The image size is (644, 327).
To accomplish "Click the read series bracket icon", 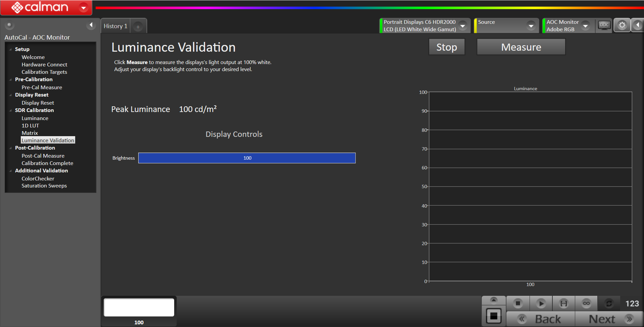I will pos(563,304).
